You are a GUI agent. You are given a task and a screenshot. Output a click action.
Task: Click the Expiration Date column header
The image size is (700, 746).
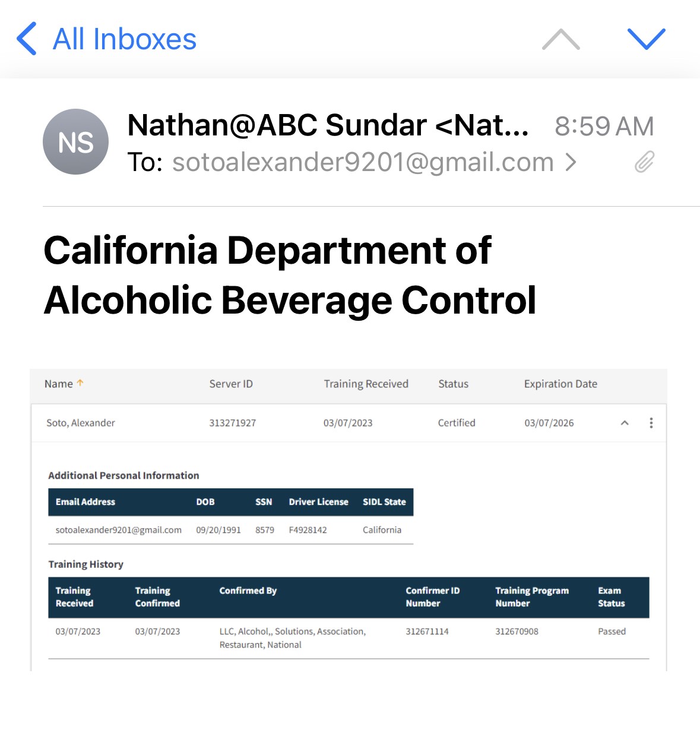pyautogui.click(x=560, y=384)
